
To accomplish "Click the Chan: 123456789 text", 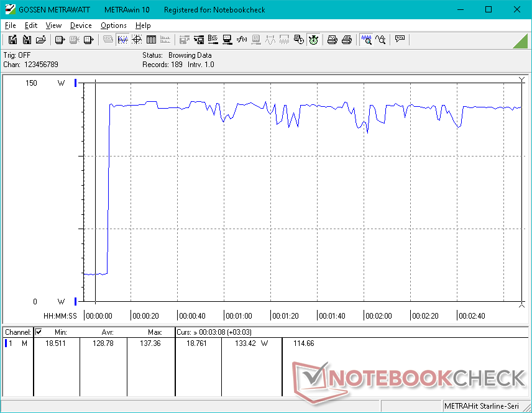I will [30, 65].
